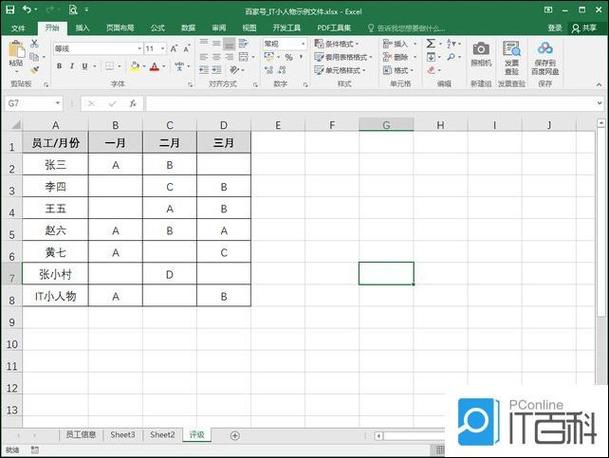Click the Sign in (登录) button
The height and width of the screenshot is (458, 609).
tap(555, 28)
